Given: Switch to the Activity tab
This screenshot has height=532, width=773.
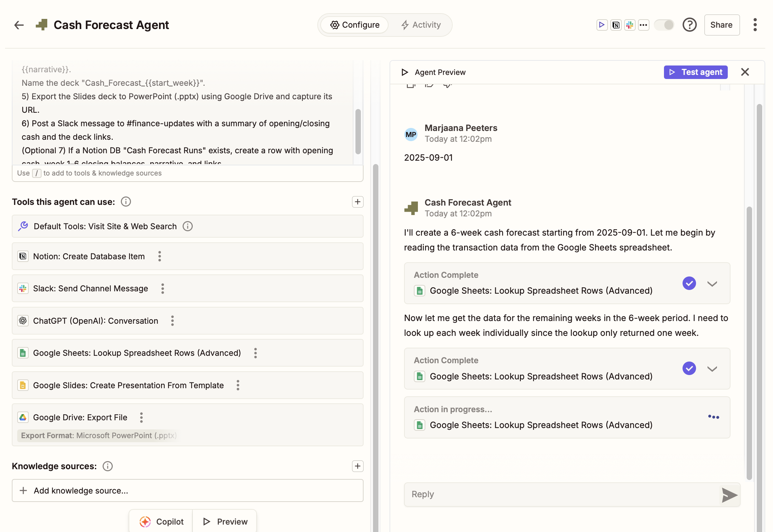Looking at the screenshot, I should point(421,25).
